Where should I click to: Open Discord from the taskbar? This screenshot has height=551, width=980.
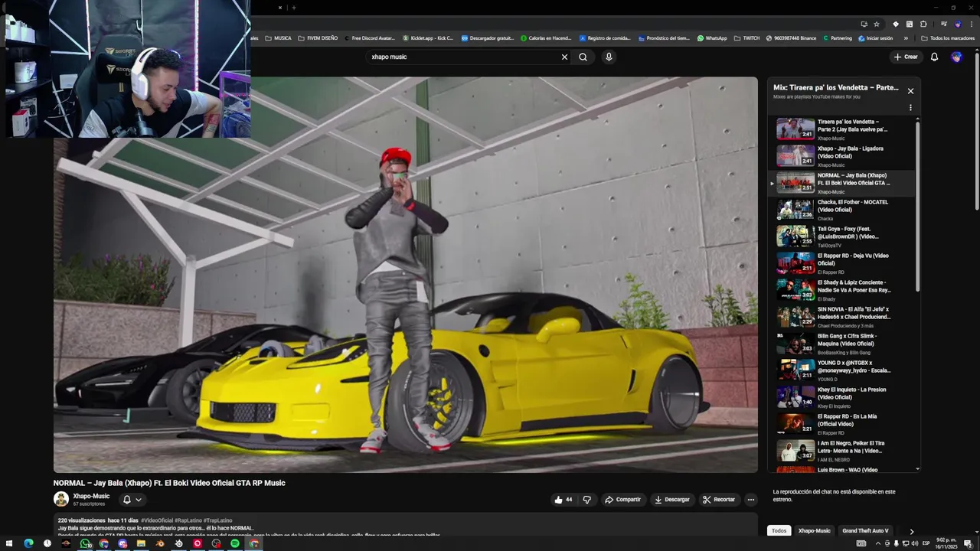coord(122,543)
